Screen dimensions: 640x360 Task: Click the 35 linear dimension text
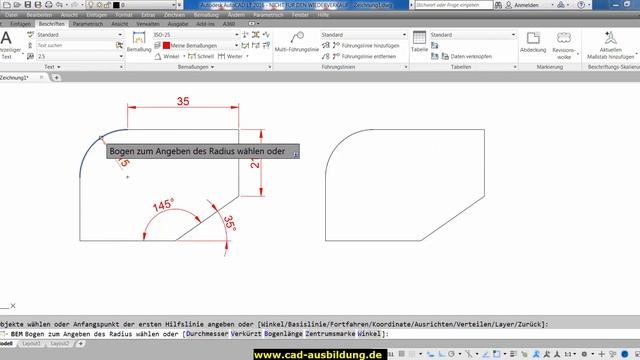(183, 101)
